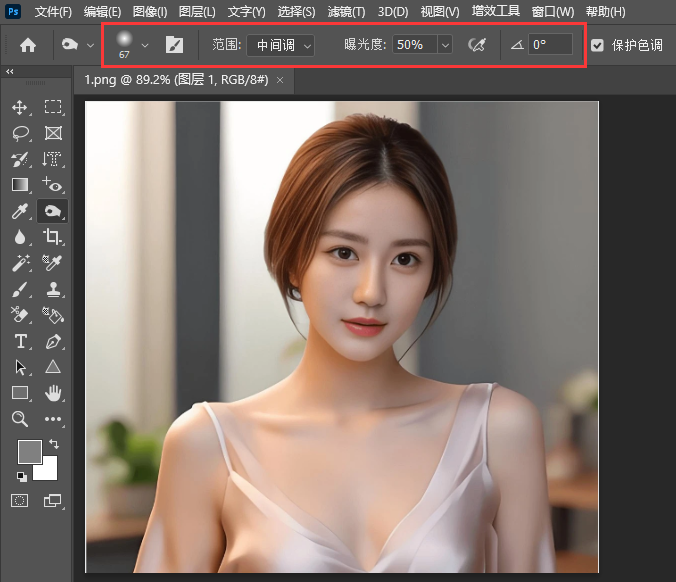Reset to default foreground/background colors
Viewport: 676px width, 582px height.
[x=22, y=477]
